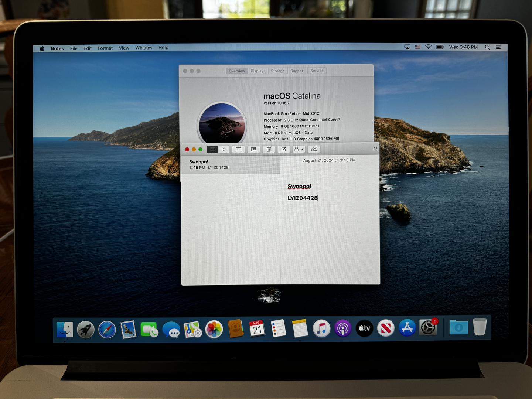This screenshot has height=399, width=532.
Task: Open System Preferences with badge
Action: coord(429,327)
